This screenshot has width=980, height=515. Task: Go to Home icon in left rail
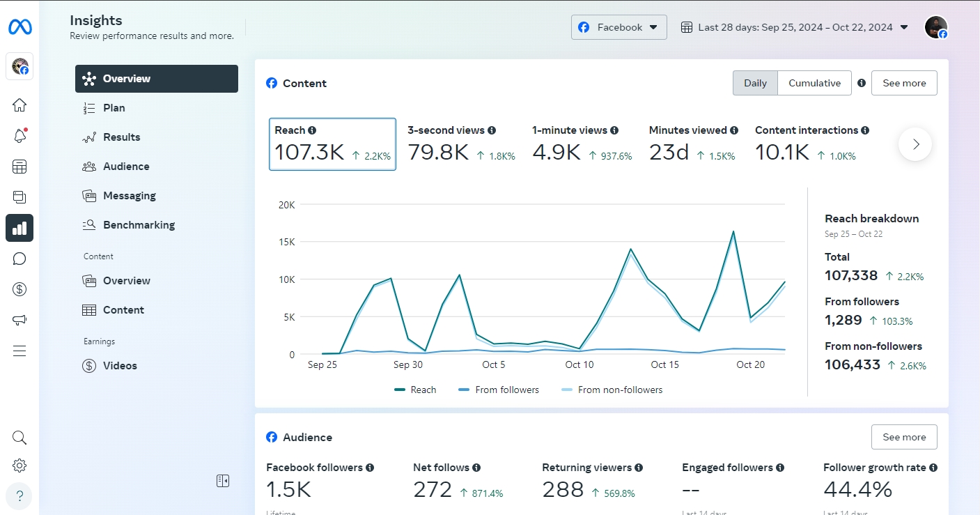[20, 105]
